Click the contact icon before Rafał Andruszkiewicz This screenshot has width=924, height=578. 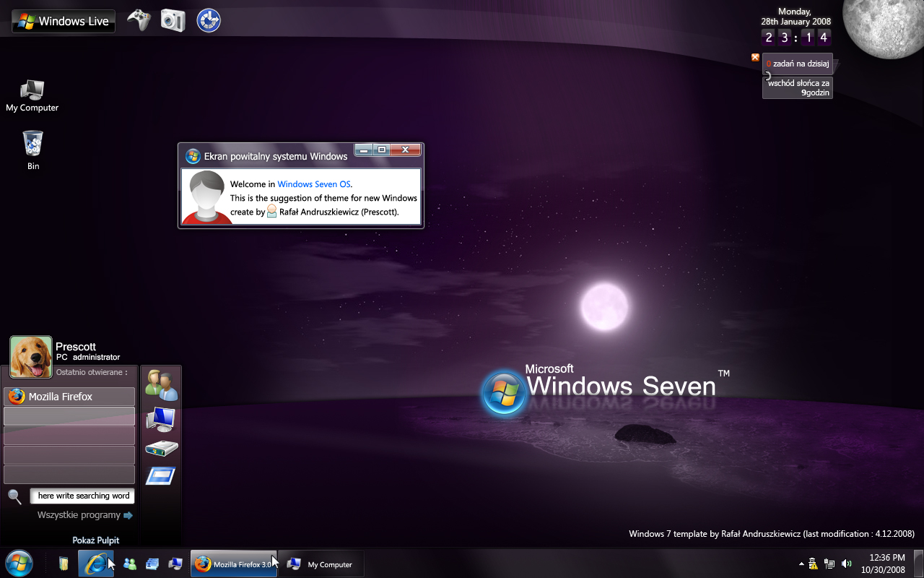pyautogui.click(x=272, y=212)
